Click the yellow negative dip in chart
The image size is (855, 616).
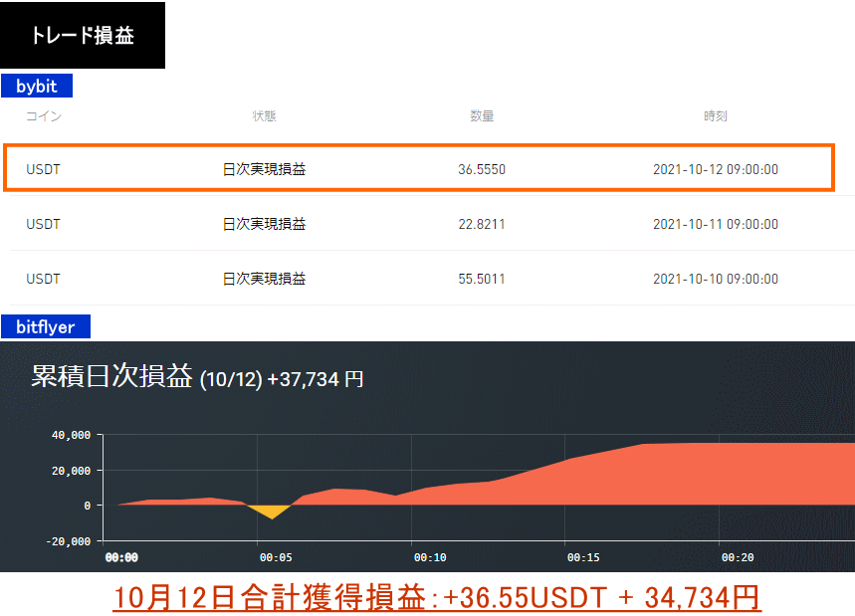[x=271, y=512]
